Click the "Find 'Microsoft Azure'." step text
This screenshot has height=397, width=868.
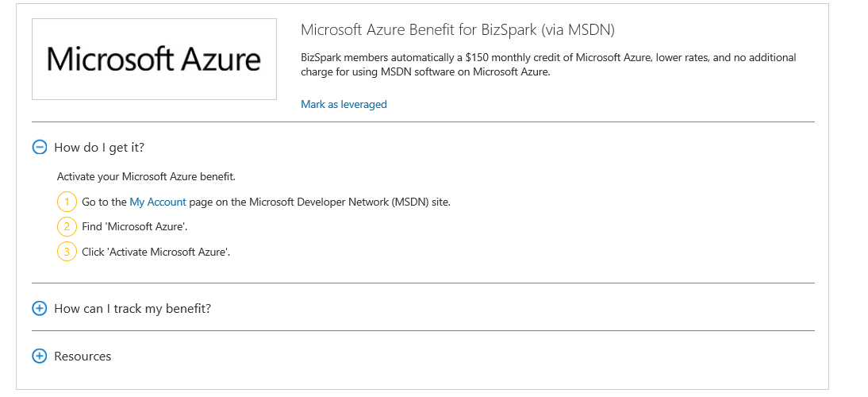(135, 226)
